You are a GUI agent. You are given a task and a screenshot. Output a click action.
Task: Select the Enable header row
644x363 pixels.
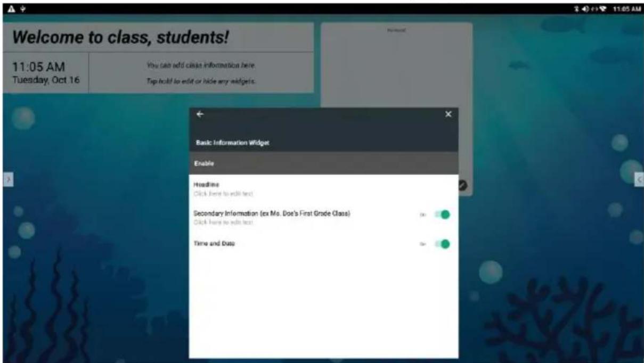tap(324, 163)
